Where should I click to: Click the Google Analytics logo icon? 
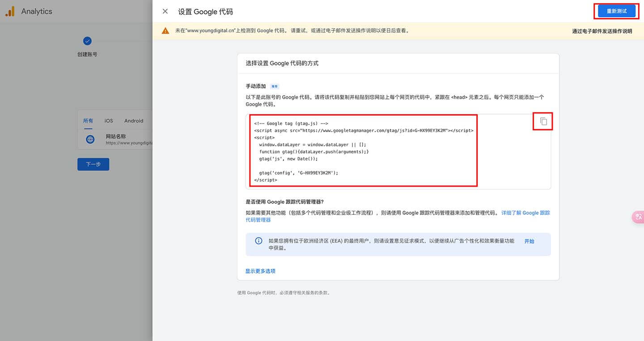coord(10,12)
